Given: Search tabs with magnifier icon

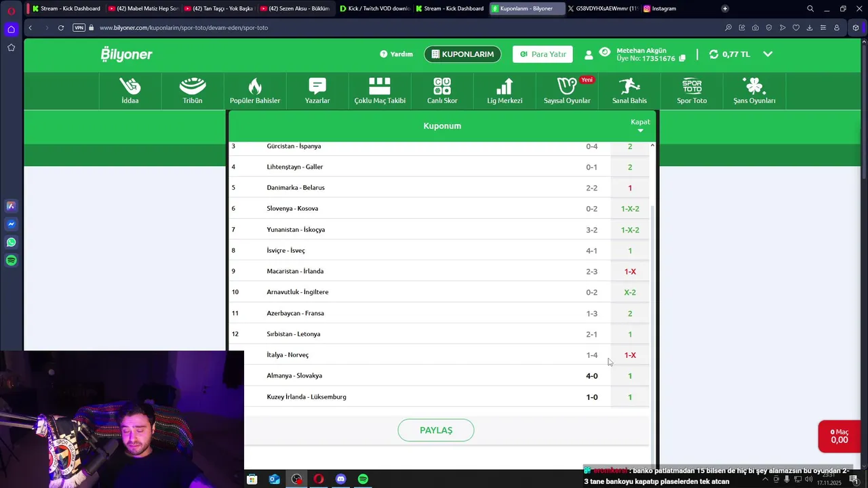Looking at the screenshot, I should coord(810,9).
